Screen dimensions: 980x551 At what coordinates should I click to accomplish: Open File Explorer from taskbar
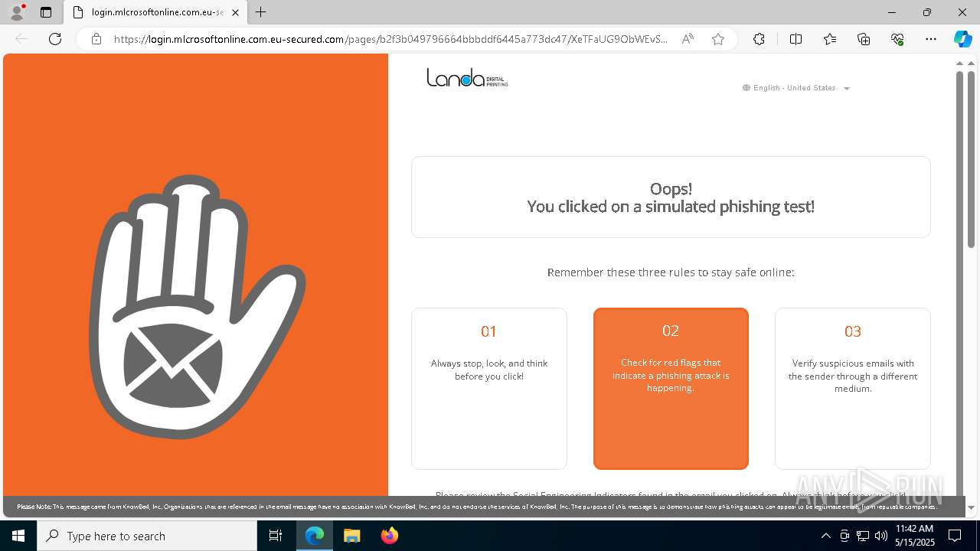click(x=351, y=536)
